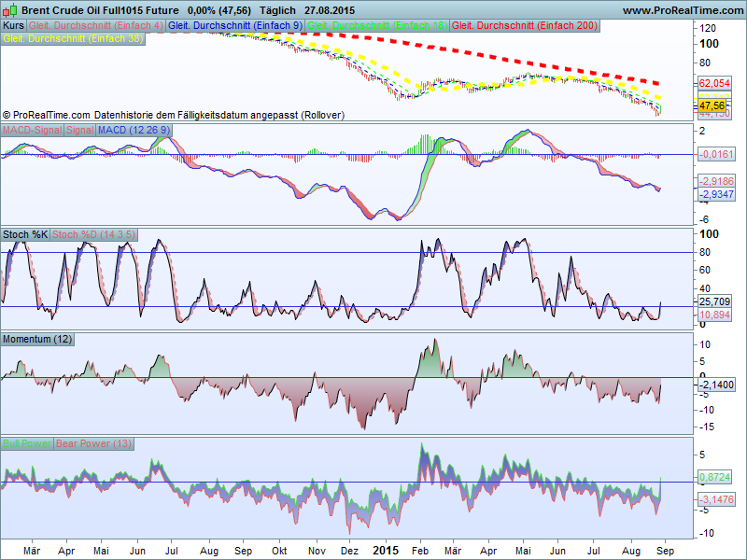Click the Momentum (12) indicator label
Screen dimensions: 747x560
tap(37, 340)
